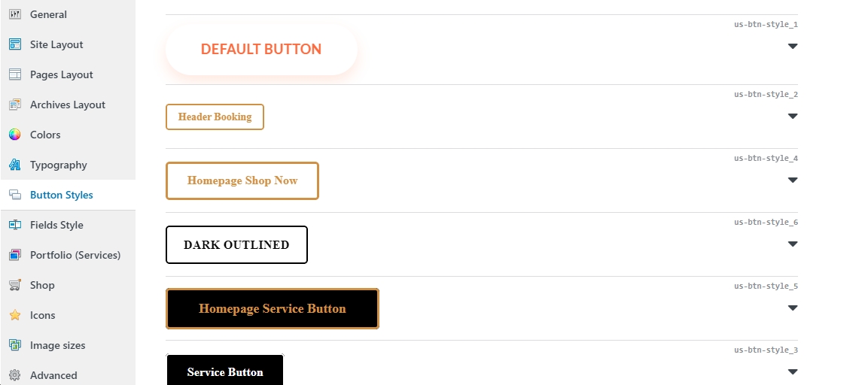Image resolution: width=868 pixels, height=385 pixels.
Task: Expand the us-btn-style_5 section arrow
Action: [793, 308]
